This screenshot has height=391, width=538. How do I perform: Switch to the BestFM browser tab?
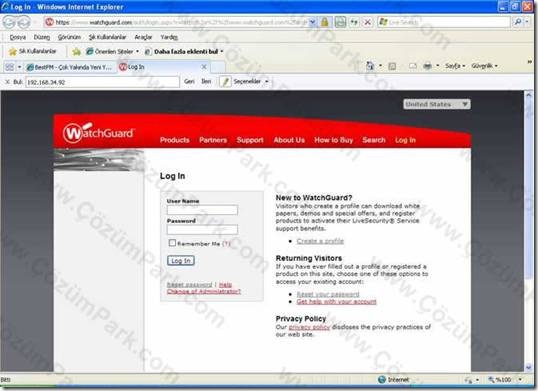[x=70, y=67]
